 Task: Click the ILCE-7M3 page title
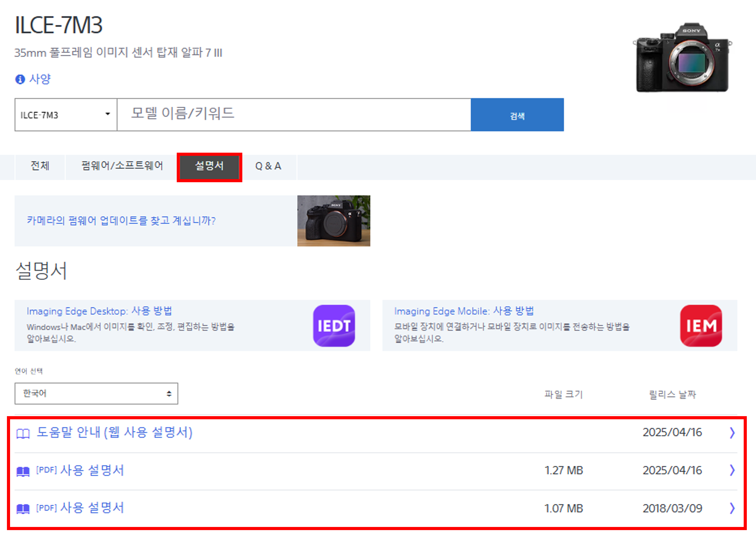pyautogui.click(x=59, y=25)
